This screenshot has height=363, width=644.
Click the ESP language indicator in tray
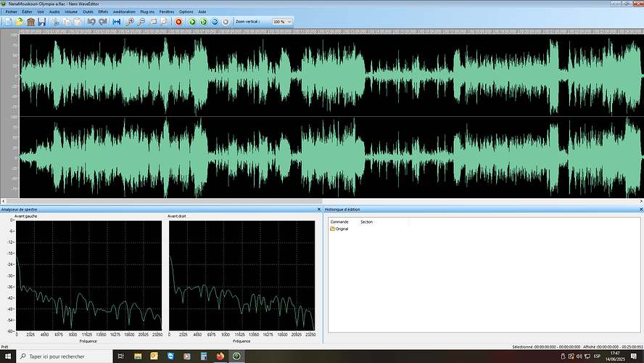597,356
